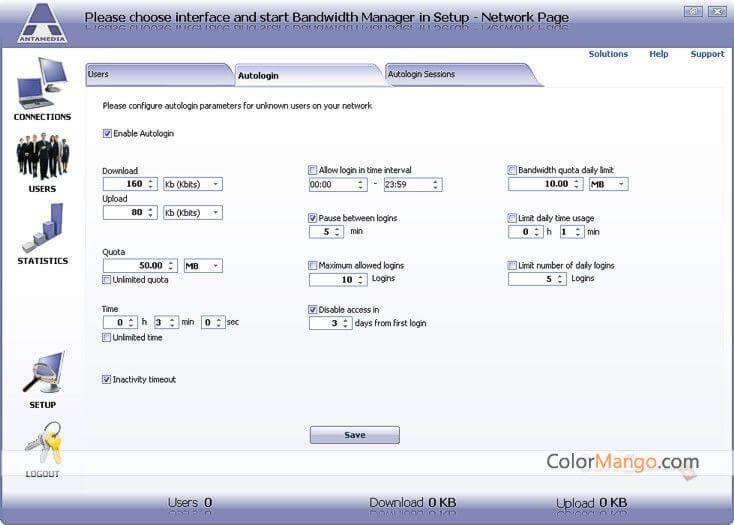The width and height of the screenshot is (734, 525).
Task: Uncheck Pause between logins checkbox
Action: (313, 217)
